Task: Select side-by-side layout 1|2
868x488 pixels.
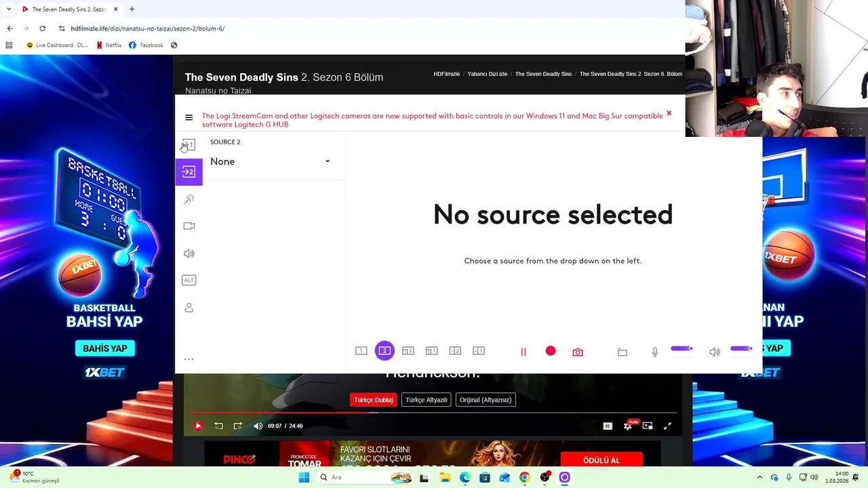Action: [455, 350]
